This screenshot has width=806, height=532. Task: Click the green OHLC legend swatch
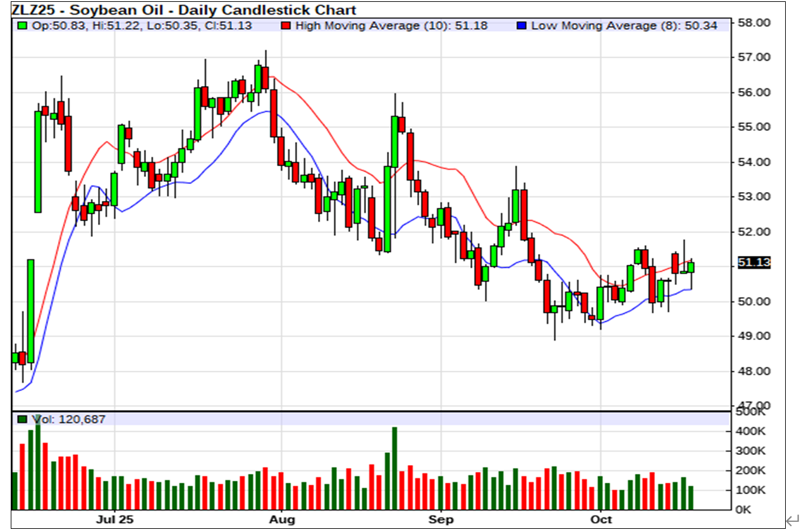point(23,26)
